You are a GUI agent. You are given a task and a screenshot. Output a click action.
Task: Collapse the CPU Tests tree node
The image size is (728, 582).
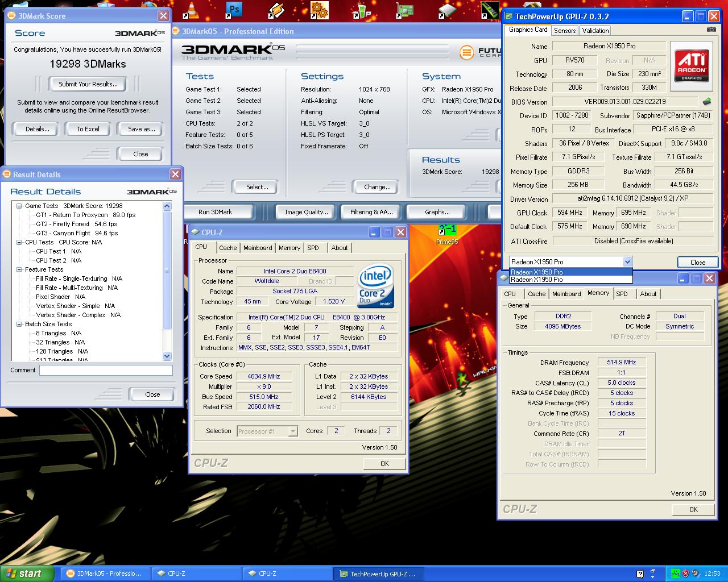point(19,242)
